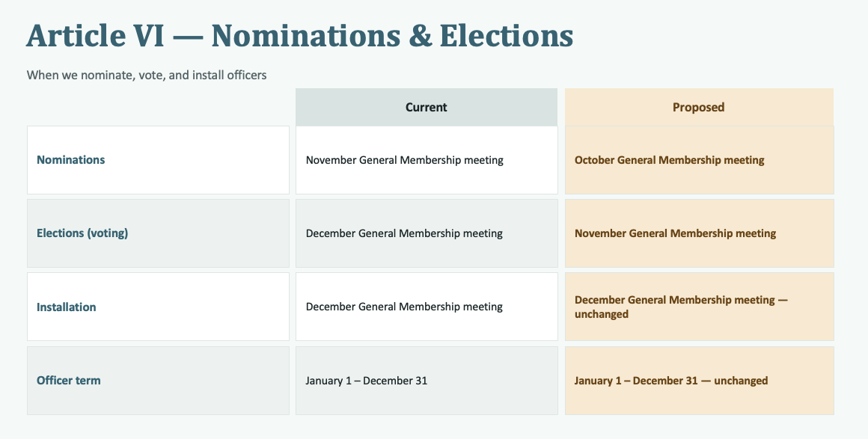Click current Officer term January 1 – December 31

[x=427, y=381]
